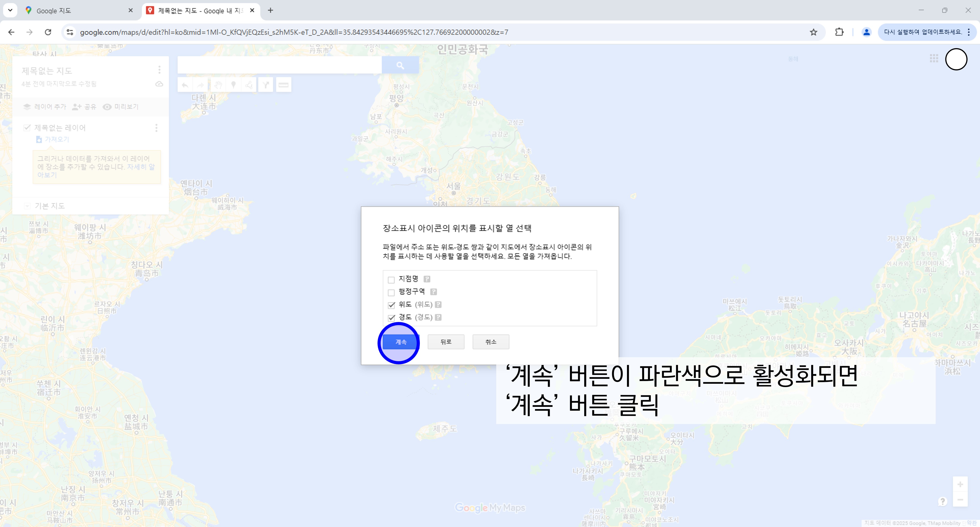Open the 제목없는 지도 three-dot menu
Viewport: 980px width, 527px height.
point(159,70)
